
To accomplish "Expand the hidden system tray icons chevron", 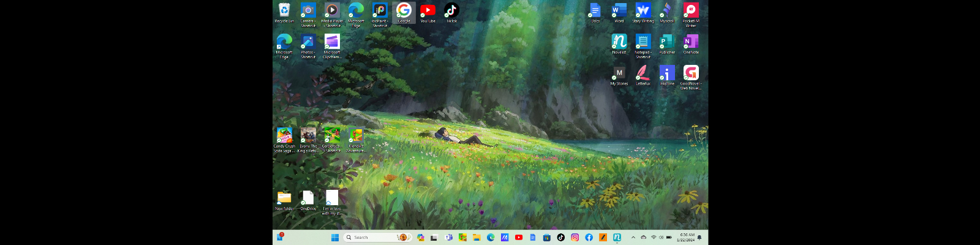I will [x=633, y=238].
